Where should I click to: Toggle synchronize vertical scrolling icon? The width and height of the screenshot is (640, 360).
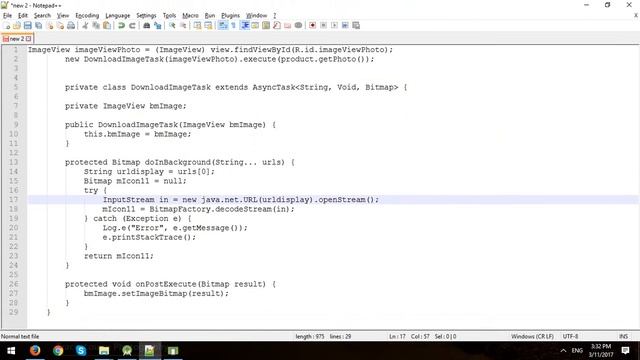[197, 25]
